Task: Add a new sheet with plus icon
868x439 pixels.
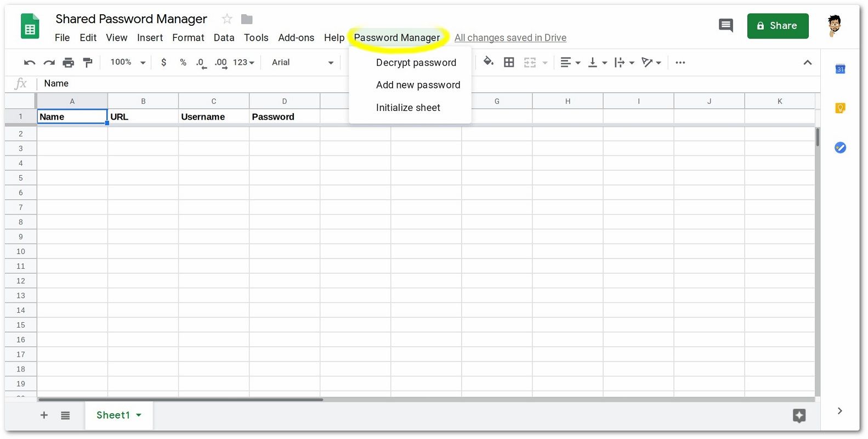Action: pos(44,415)
